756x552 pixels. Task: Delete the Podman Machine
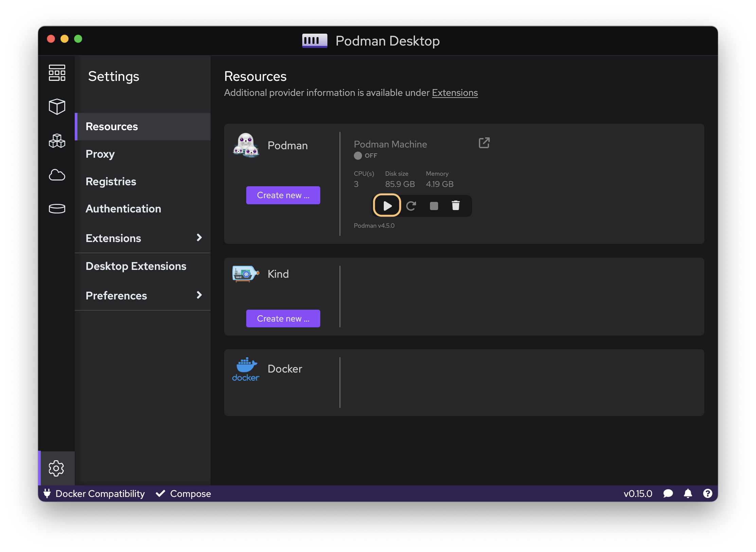pos(456,206)
